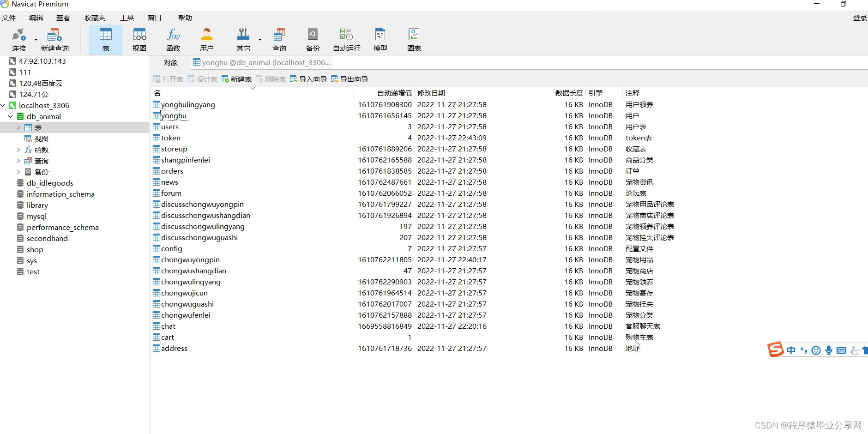This screenshot has height=434, width=868.
Task: Select the yonghulingyang table row
Action: pos(415,105)
